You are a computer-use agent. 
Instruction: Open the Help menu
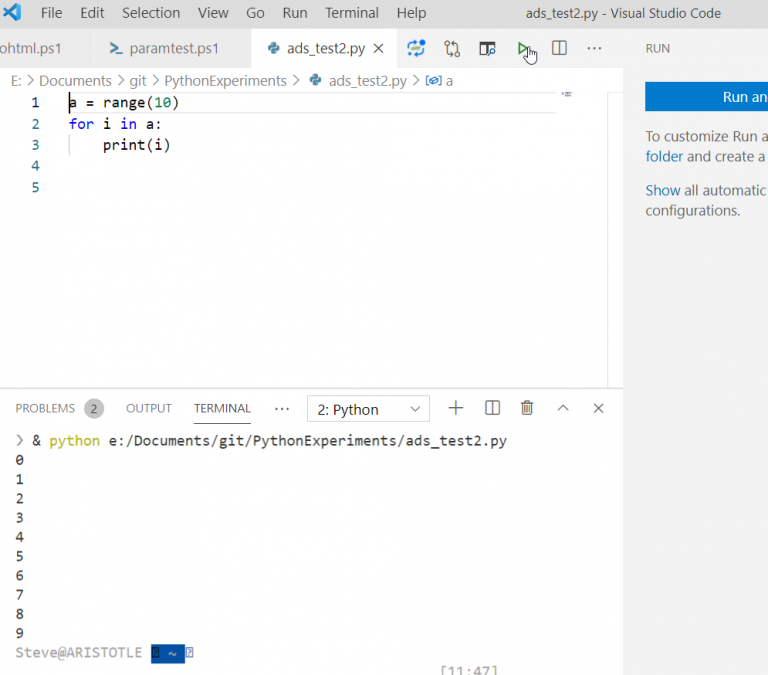(411, 13)
